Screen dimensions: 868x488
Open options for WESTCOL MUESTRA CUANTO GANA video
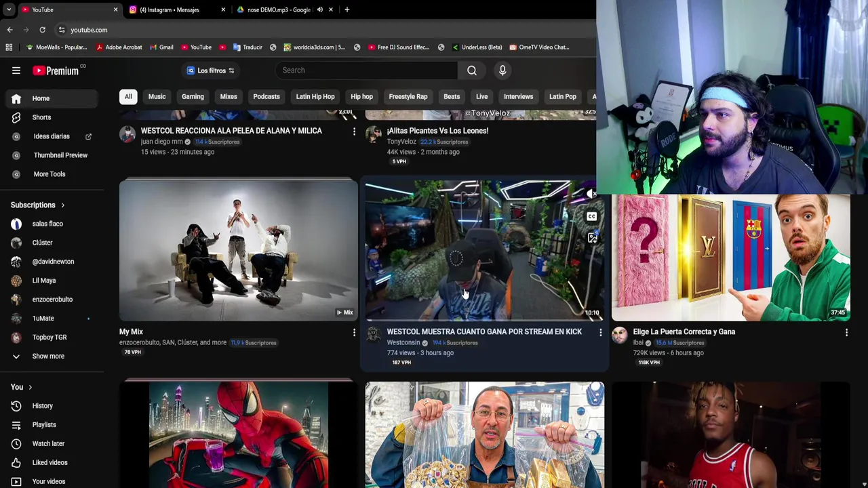point(600,332)
